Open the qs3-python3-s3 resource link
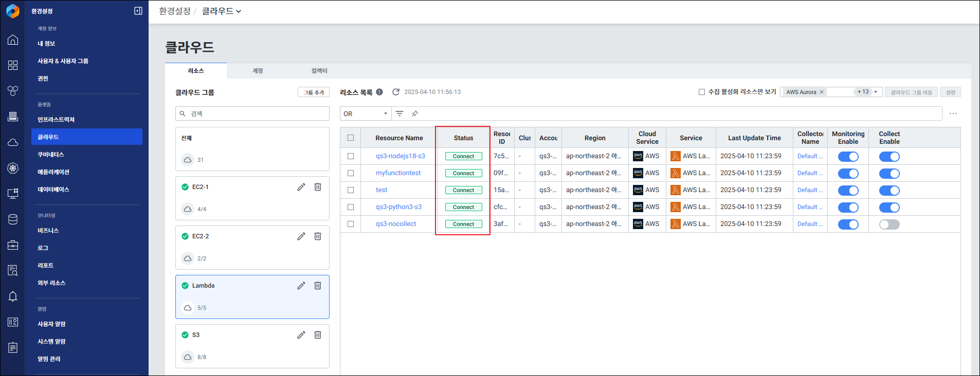Viewport: 980px width, 376px height. pyautogui.click(x=398, y=207)
